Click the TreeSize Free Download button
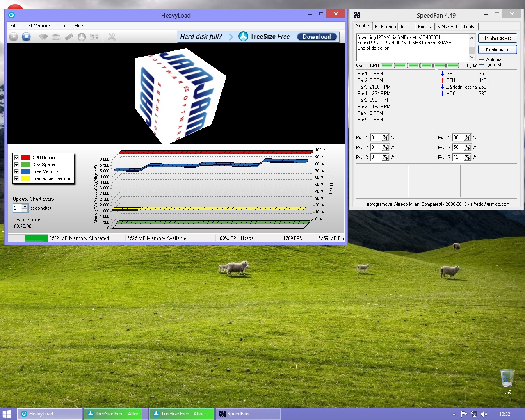This screenshot has width=525, height=420. pos(317,37)
